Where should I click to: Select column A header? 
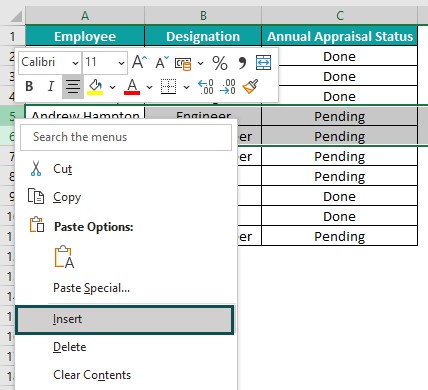coord(85,15)
